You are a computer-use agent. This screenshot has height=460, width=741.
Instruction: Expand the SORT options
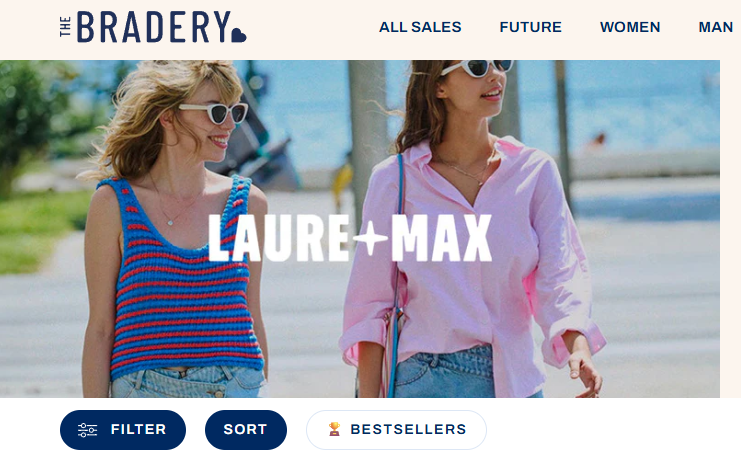coord(246,430)
